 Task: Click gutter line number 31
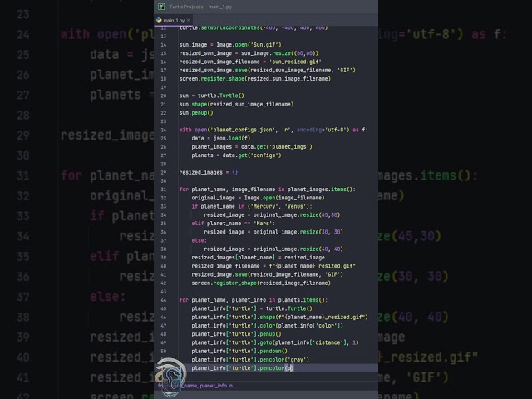click(x=164, y=190)
